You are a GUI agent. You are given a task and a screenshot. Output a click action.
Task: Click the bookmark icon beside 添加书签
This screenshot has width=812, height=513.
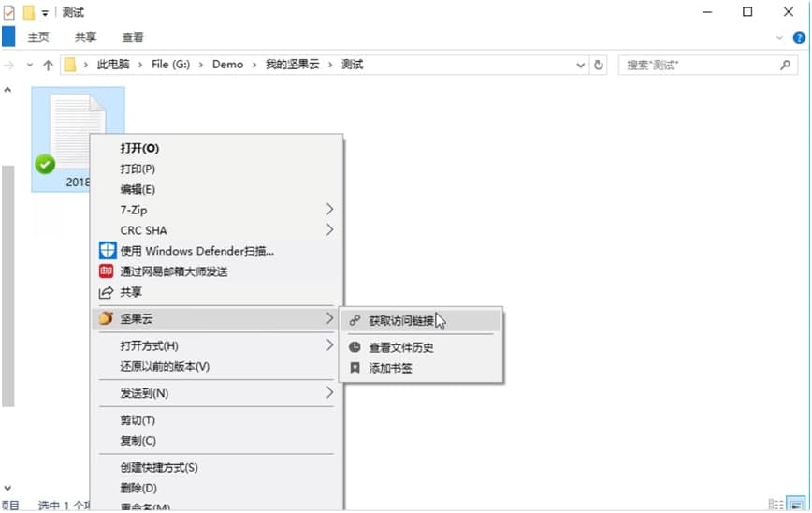coord(355,368)
